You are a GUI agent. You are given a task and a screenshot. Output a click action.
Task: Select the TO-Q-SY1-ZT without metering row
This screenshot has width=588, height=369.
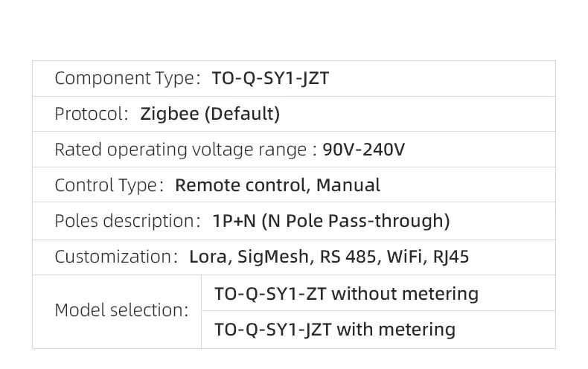tap(346, 293)
